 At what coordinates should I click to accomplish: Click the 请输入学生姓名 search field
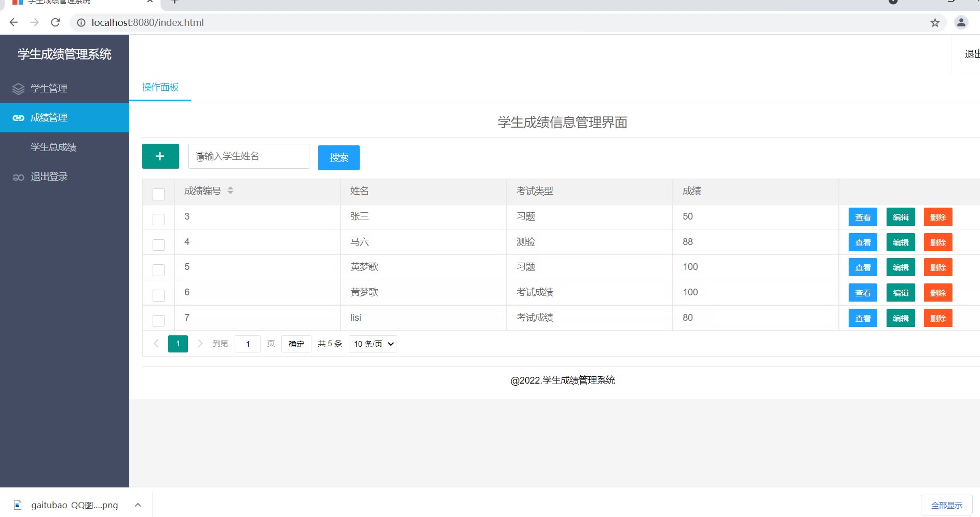249,156
